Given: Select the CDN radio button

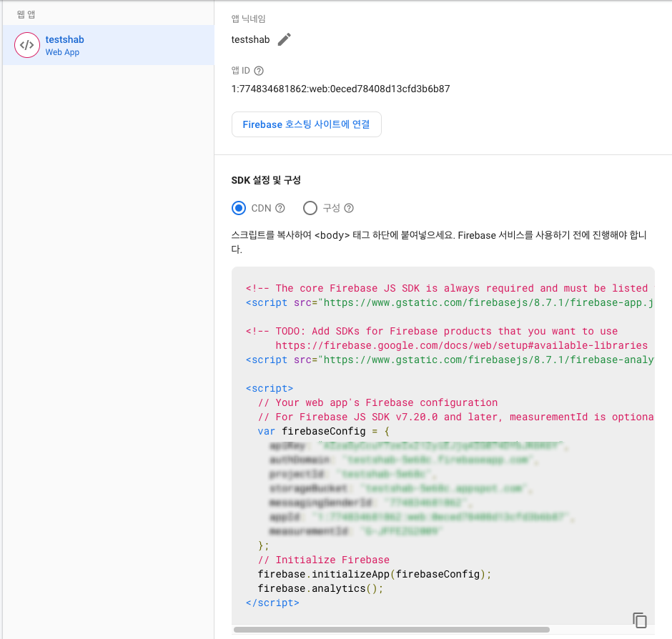Looking at the screenshot, I should tap(239, 208).
